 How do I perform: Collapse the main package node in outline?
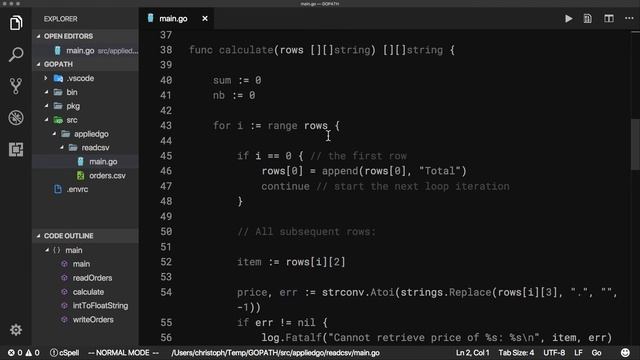(47, 250)
